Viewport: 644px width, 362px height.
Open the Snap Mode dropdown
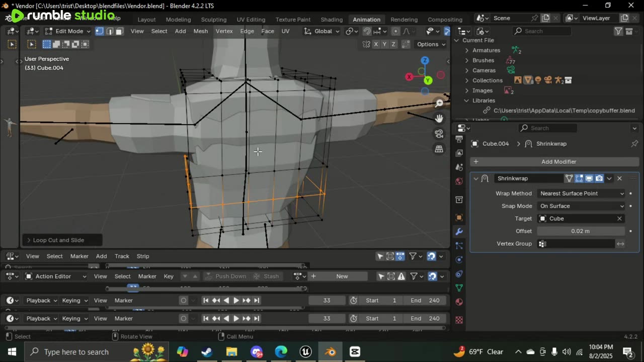pyautogui.click(x=581, y=206)
